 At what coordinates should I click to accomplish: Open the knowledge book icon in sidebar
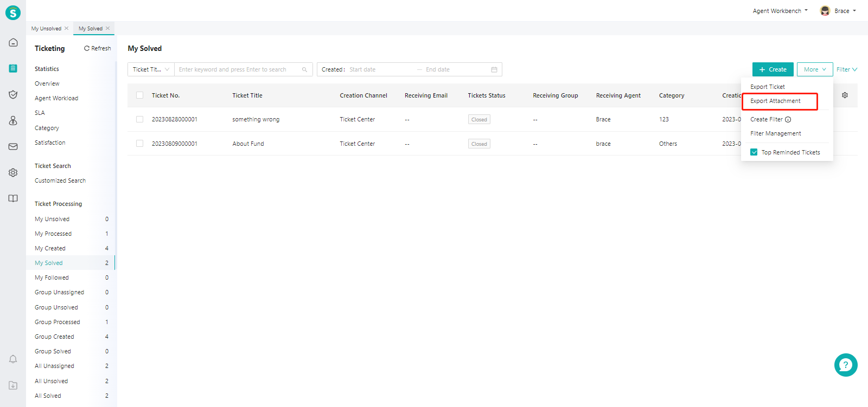(13, 198)
